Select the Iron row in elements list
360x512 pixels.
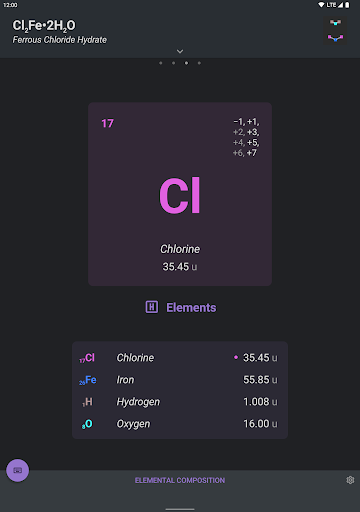180,380
